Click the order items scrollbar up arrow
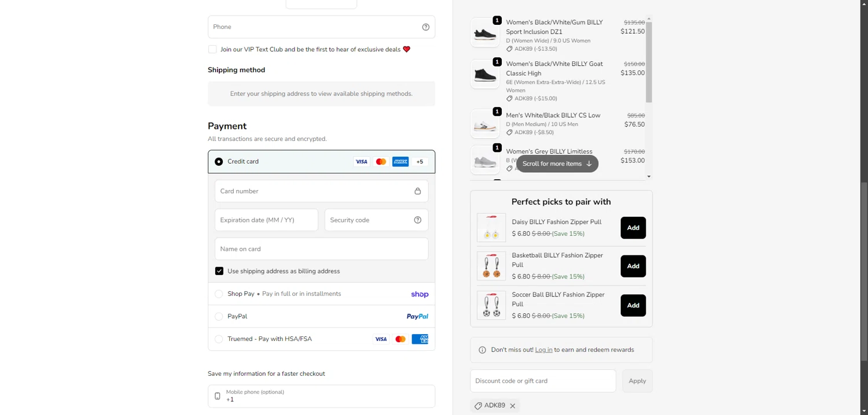 [x=649, y=19]
